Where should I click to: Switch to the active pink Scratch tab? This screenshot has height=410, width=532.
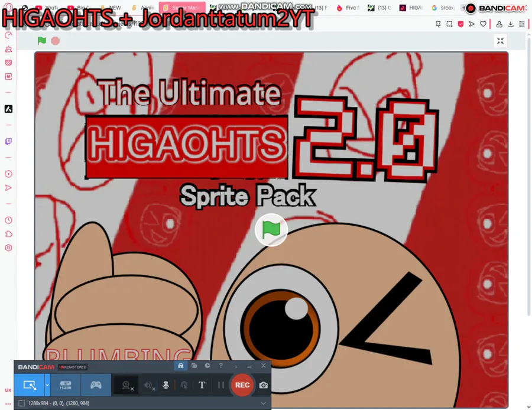point(183,8)
